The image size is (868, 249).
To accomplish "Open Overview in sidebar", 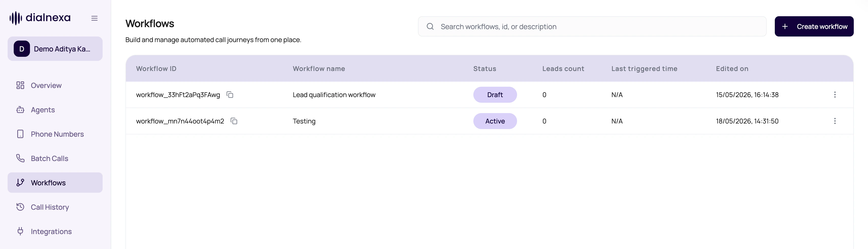I will pos(55,85).
